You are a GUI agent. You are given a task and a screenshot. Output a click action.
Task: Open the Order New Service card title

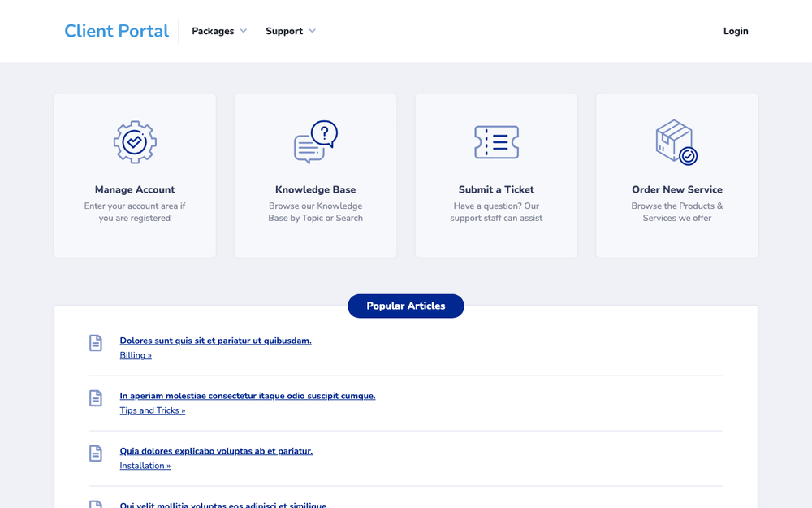677,189
